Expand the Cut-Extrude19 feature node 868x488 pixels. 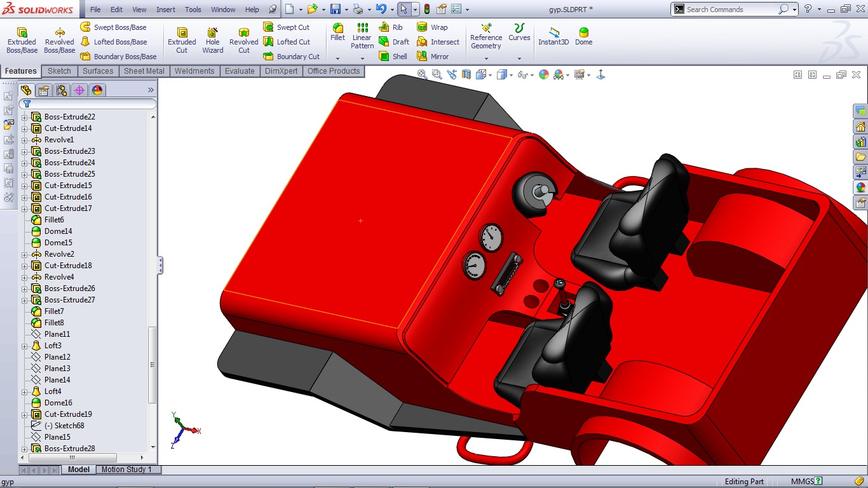(25, 414)
